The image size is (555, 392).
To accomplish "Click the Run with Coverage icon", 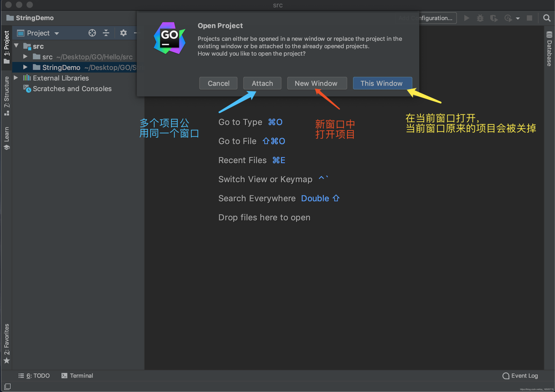I will pos(494,18).
